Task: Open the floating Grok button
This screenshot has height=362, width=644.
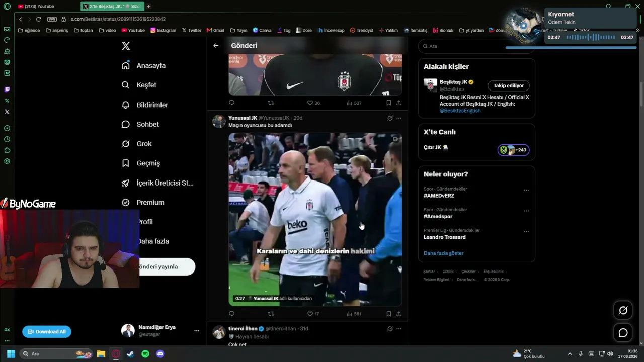Action: [x=623, y=310]
